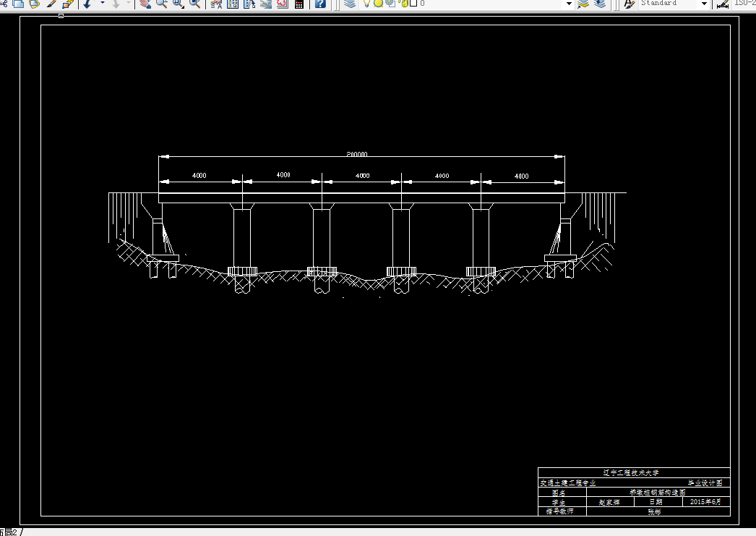Launch the QuickCalc calculator icon

(299, 4)
